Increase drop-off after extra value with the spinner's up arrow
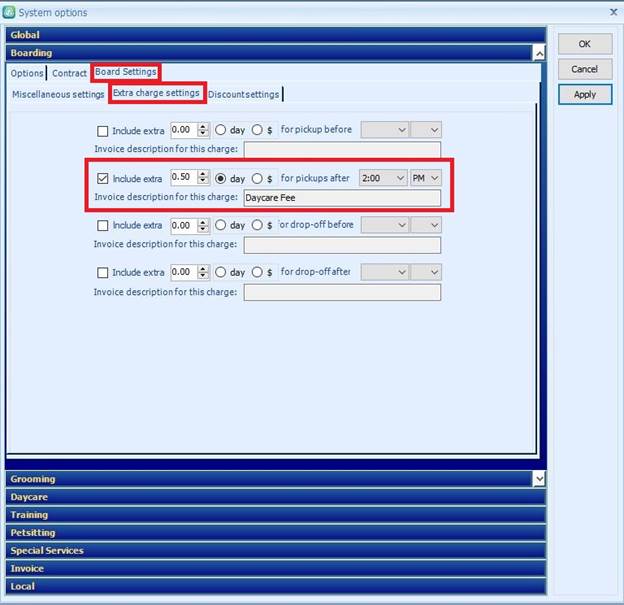Screen dimensions: 624x605 [x=203, y=269]
